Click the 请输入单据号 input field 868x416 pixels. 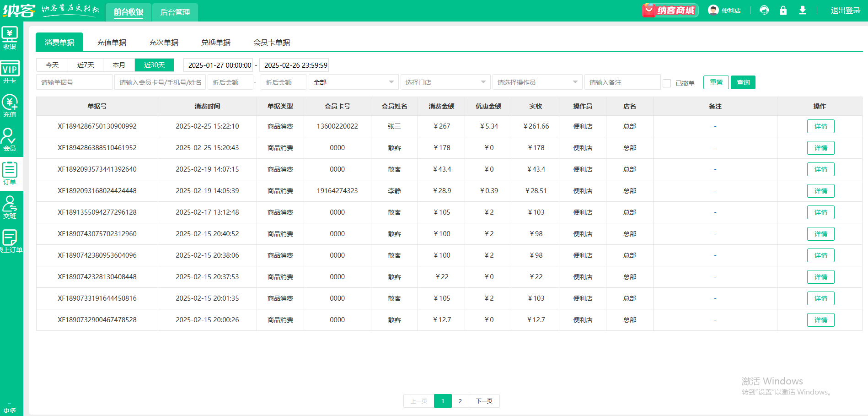[x=74, y=82]
